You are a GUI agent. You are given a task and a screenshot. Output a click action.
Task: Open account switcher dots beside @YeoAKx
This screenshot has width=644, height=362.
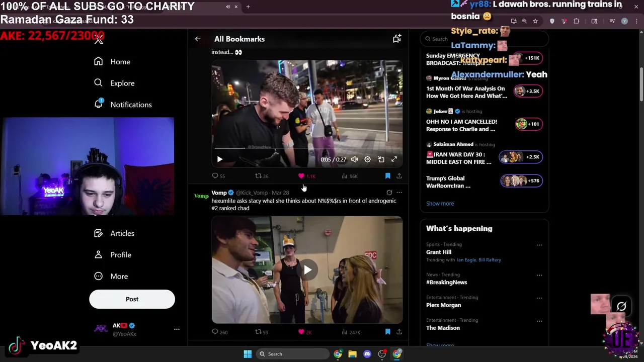tap(177, 329)
